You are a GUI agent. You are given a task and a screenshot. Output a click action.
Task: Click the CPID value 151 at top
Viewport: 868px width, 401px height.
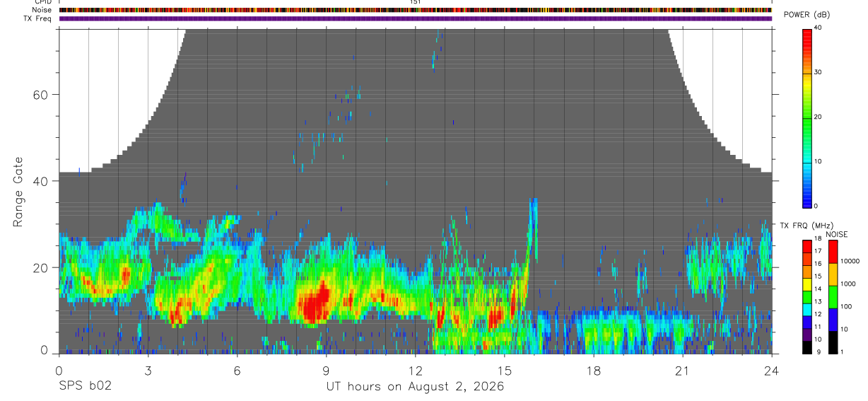[x=416, y=2]
